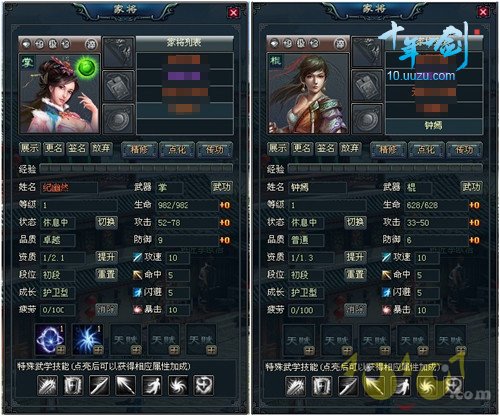
Task: Click the glowing green jade orb on 纪嫣然's portrait
Action: (87, 68)
